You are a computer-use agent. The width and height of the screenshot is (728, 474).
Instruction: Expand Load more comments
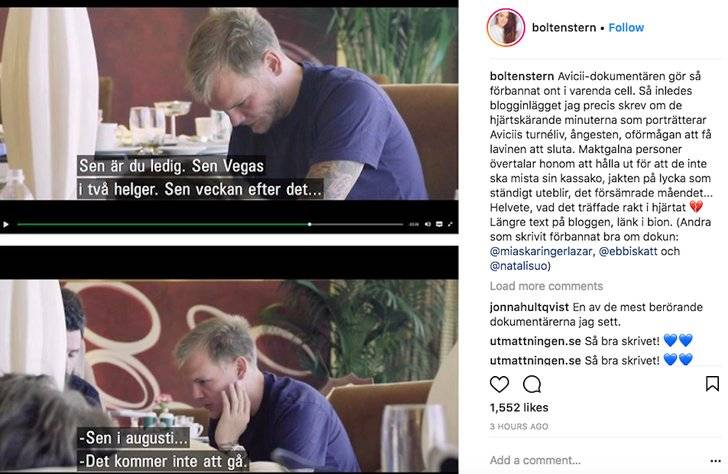tap(546, 286)
